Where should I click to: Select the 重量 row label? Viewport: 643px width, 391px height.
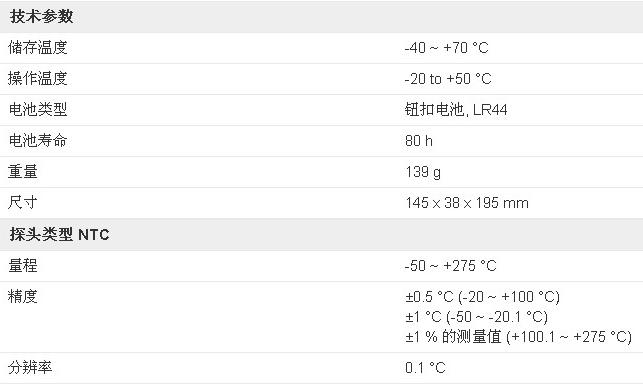[x=23, y=171]
